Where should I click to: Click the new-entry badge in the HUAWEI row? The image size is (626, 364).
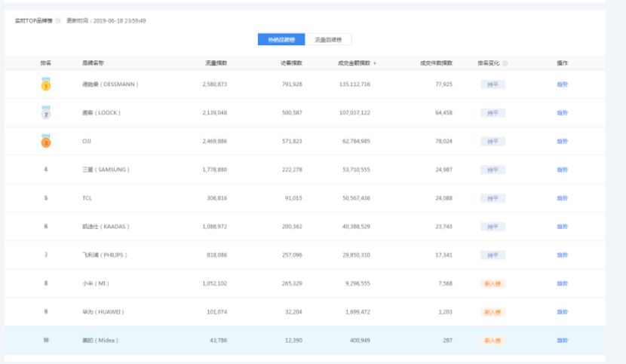click(x=493, y=312)
